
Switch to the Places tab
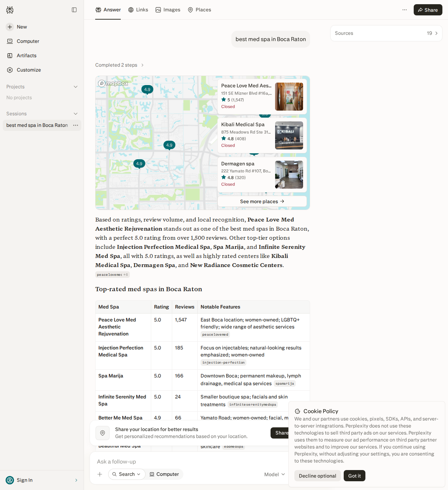point(199,10)
